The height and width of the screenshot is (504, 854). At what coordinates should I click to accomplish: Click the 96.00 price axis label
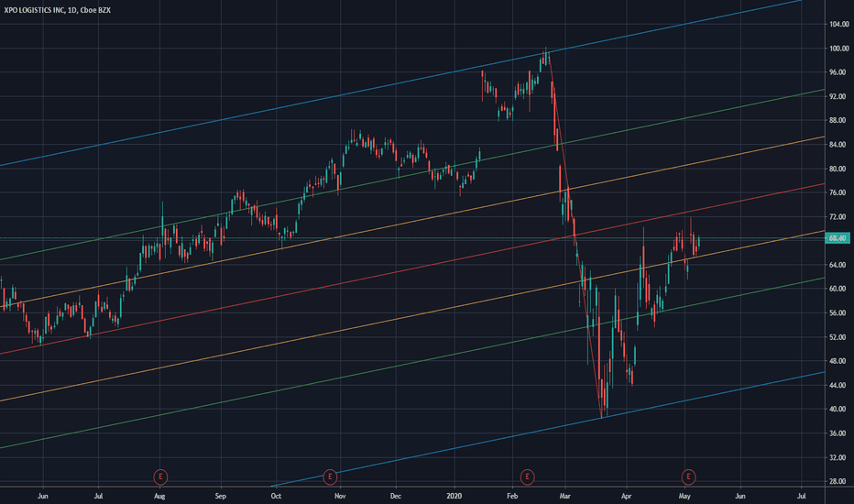838,72
